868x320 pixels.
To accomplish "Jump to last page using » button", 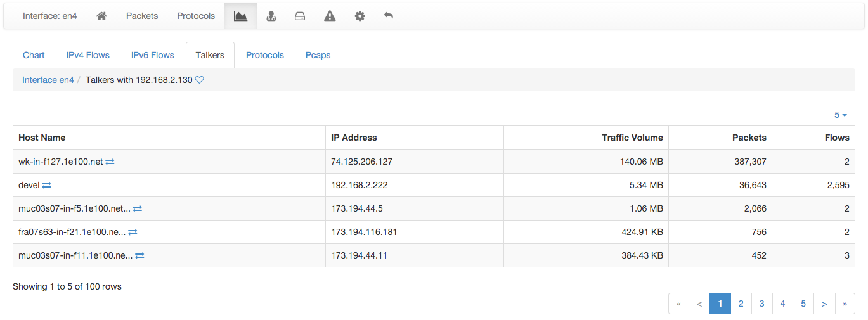I will [x=845, y=304].
